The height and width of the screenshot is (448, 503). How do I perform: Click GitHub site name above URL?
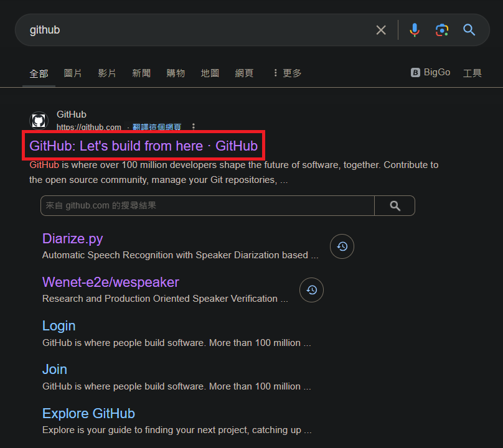pyautogui.click(x=72, y=114)
